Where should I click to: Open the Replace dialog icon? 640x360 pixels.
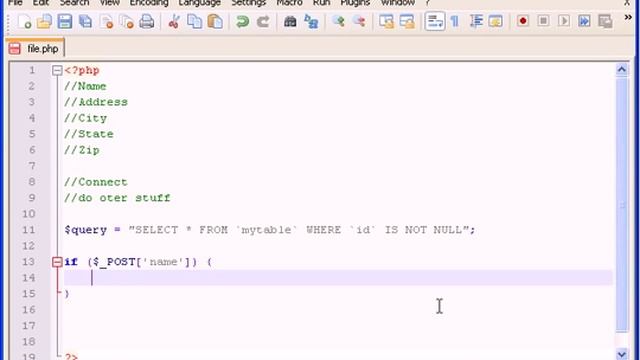tap(311, 21)
